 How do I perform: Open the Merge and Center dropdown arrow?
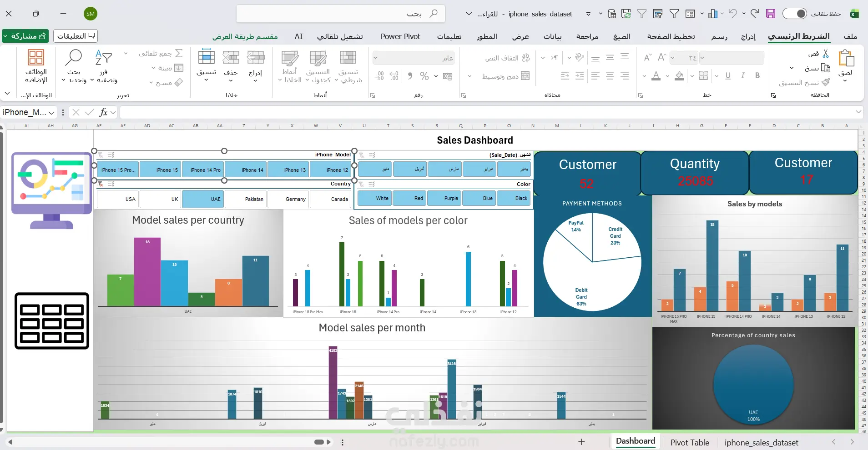469,76
